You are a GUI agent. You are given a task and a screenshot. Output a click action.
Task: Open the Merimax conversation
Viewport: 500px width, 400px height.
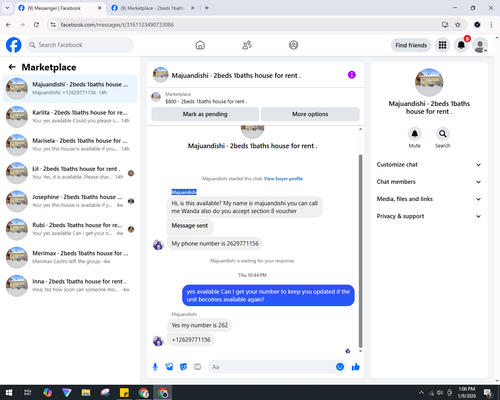70,257
